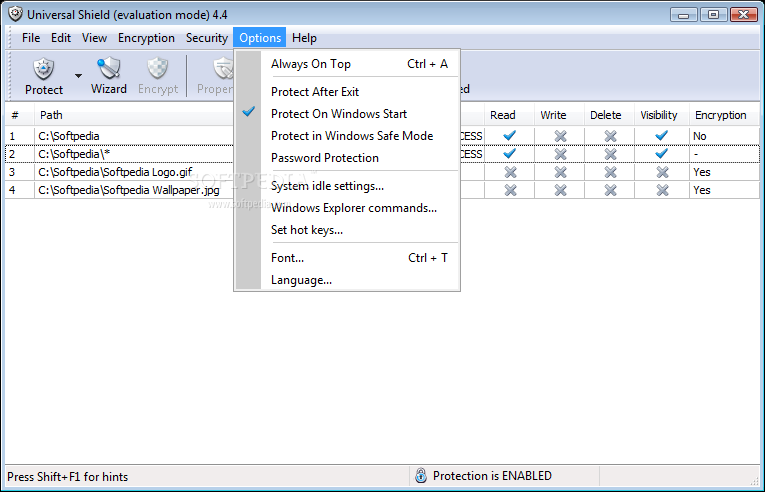Viewport: 765px width, 492px height.
Task: Open the Edit menu
Action: (x=61, y=38)
